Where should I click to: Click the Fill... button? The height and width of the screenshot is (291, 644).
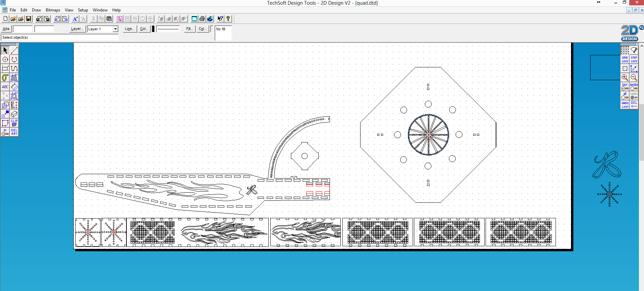click(190, 29)
